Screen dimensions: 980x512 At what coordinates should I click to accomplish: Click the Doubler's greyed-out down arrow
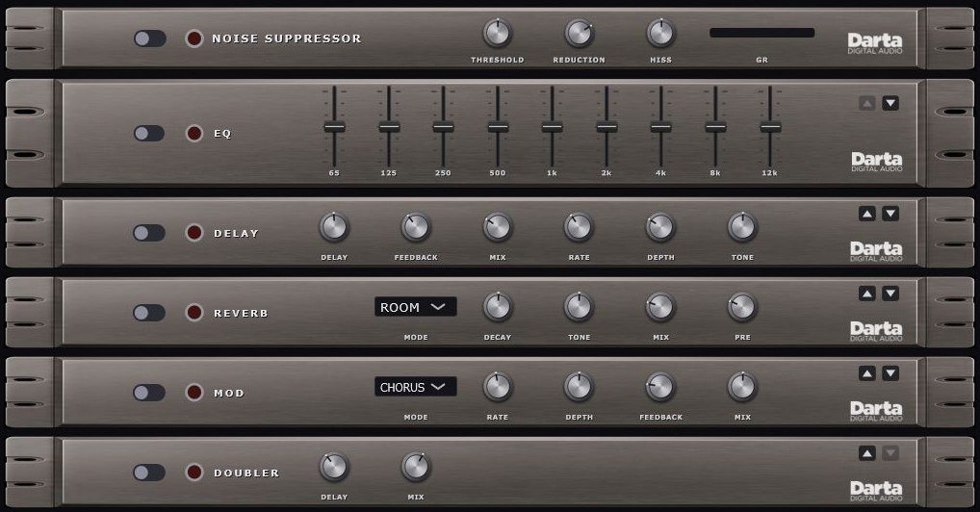click(x=890, y=453)
